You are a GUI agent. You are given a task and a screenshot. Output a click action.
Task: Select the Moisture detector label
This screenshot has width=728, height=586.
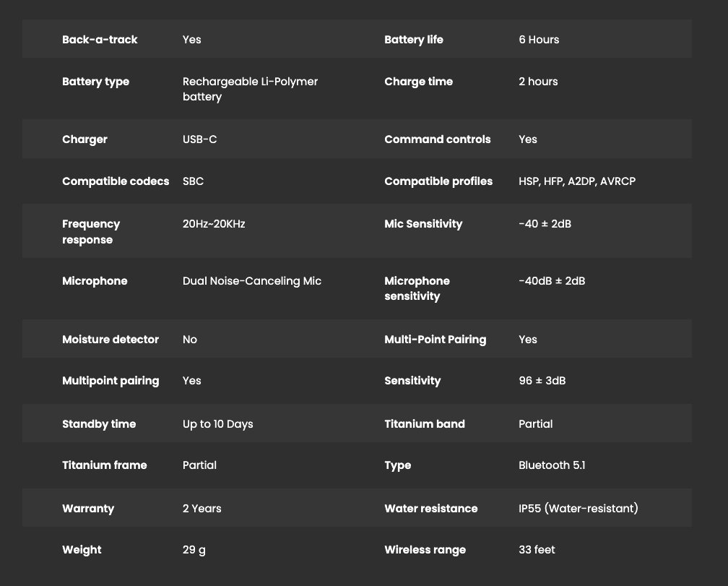(x=110, y=340)
